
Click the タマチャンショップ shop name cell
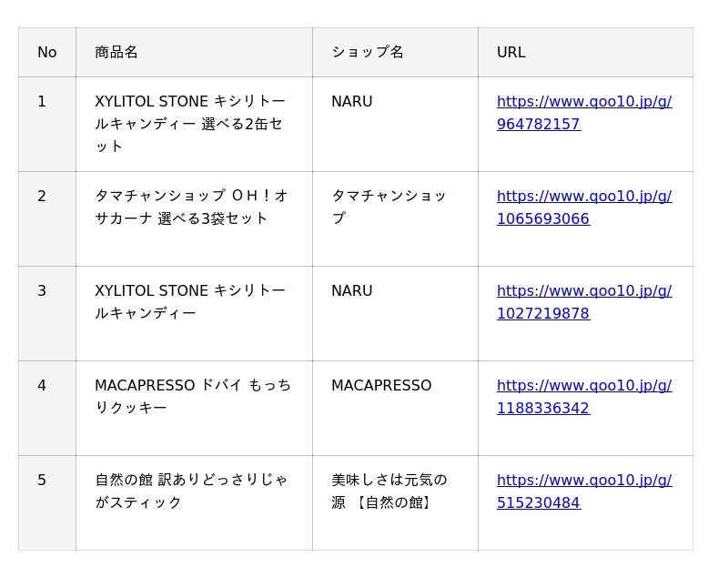395,219
